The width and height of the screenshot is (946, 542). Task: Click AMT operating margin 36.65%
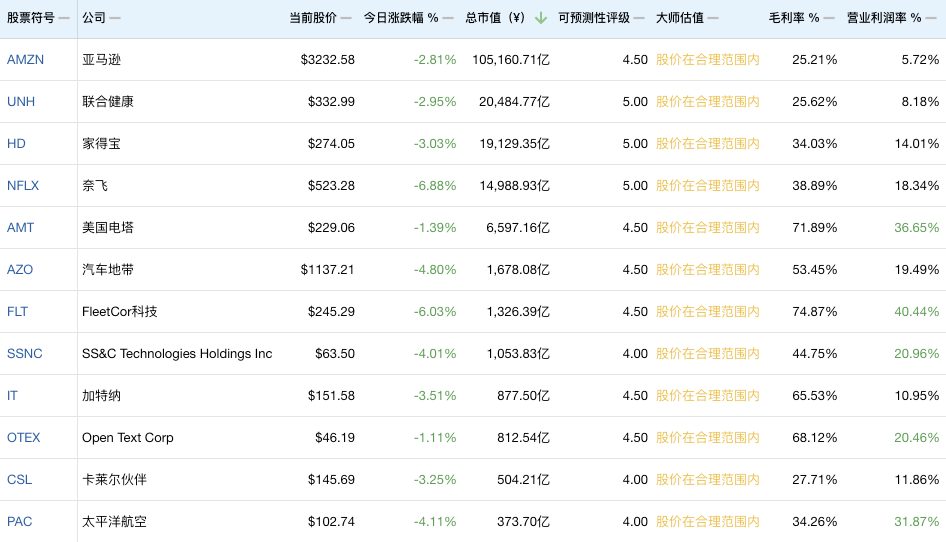[x=917, y=228]
